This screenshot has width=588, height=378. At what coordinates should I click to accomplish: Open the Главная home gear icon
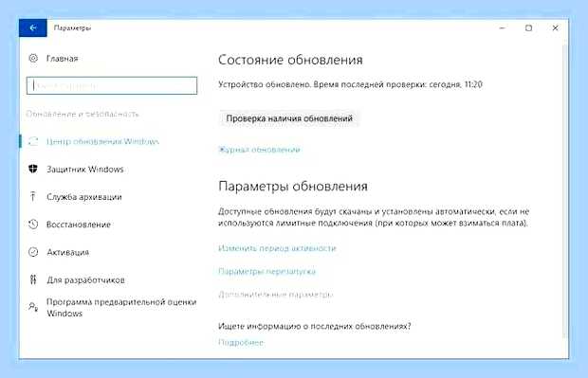(33, 58)
